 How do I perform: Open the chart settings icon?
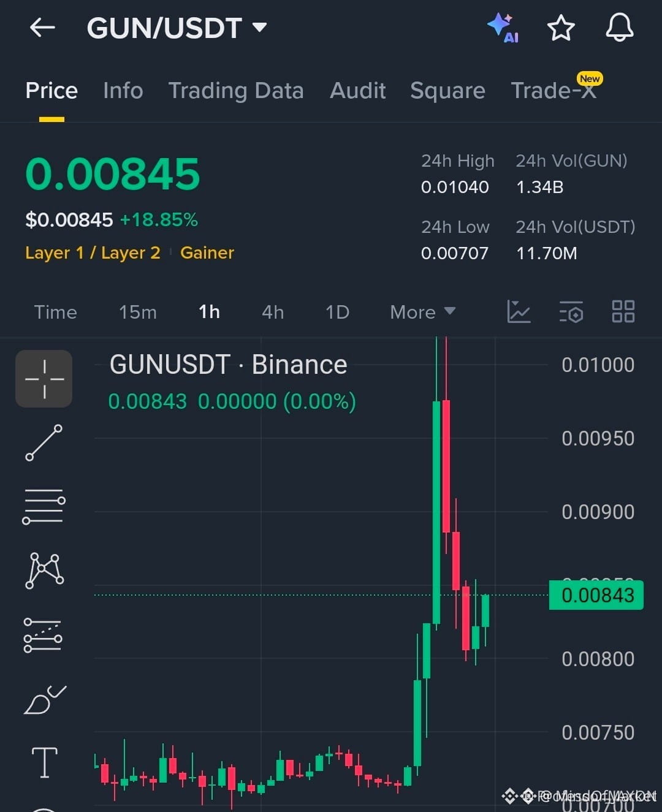571,311
